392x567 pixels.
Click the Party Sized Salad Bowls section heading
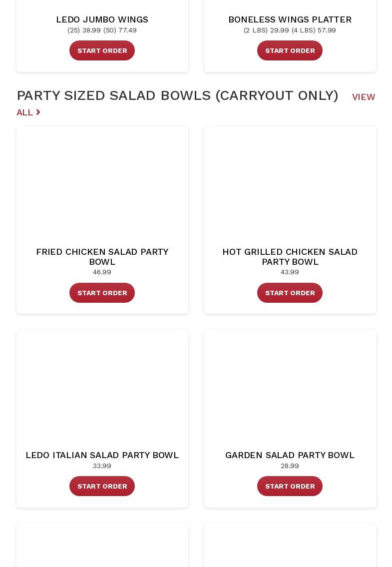click(x=177, y=95)
